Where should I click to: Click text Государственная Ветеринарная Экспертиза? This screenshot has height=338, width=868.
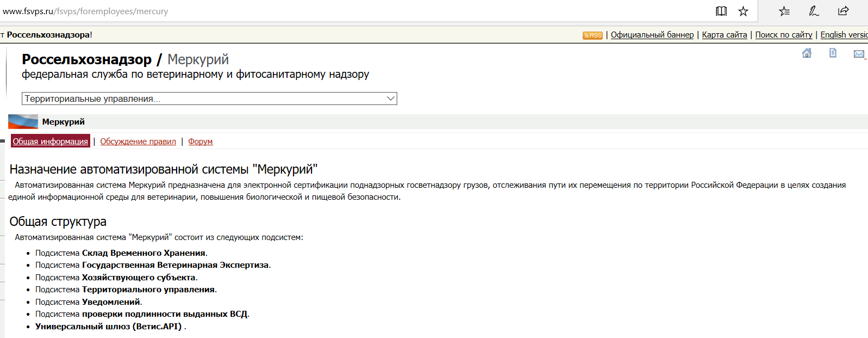(x=175, y=265)
